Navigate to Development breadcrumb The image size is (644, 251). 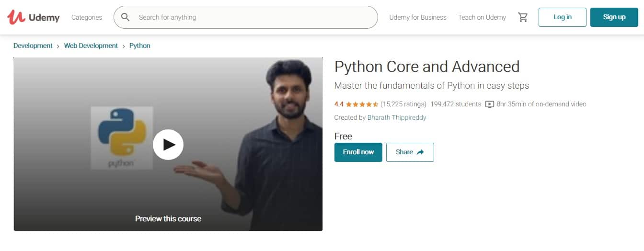pyautogui.click(x=33, y=46)
